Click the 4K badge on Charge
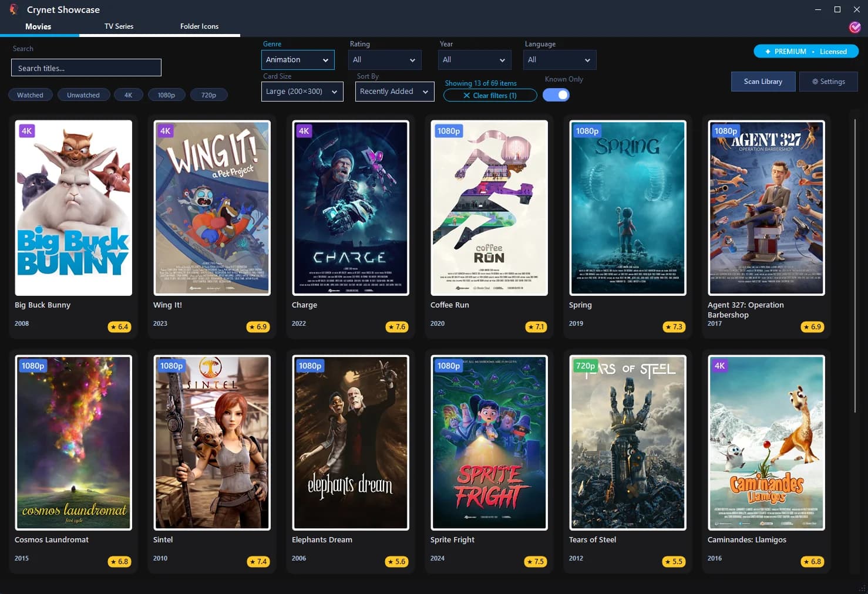The width and height of the screenshot is (868, 594). [304, 131]
